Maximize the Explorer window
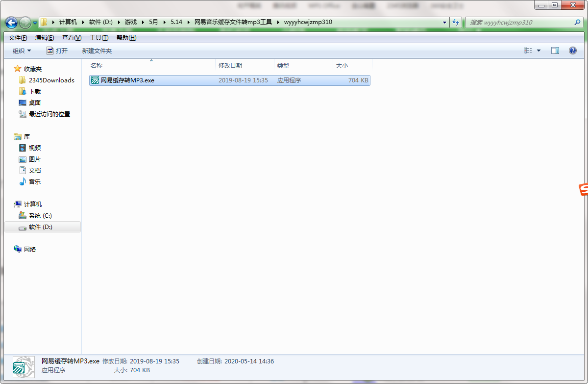Image resolution: width=588 pixels, height=384 pixels. 554,5
